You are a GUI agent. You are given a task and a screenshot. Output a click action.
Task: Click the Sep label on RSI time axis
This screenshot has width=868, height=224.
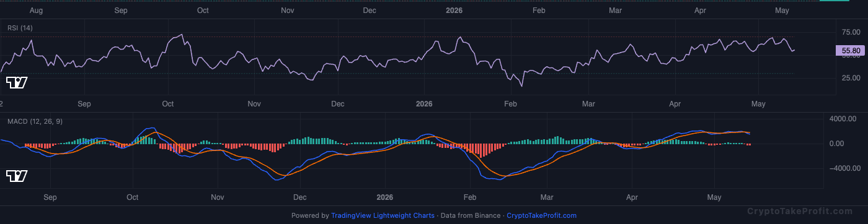click(x=84, y=104)
